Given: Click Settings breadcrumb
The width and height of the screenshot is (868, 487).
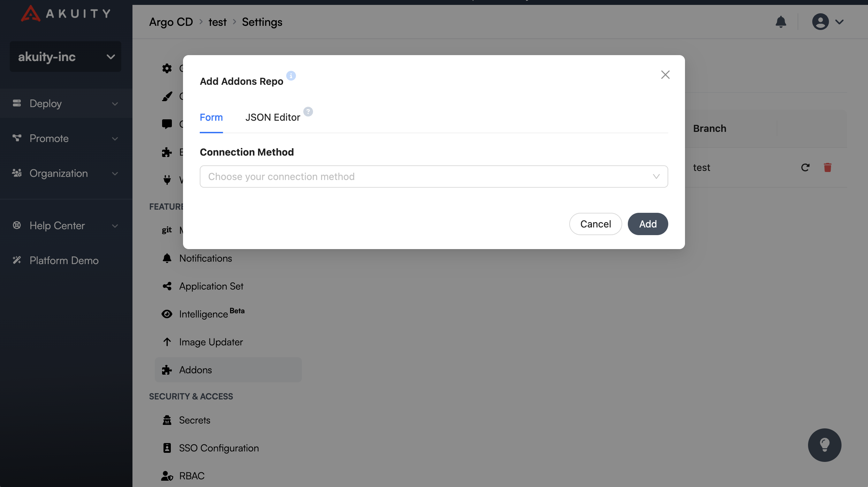Looking at the screenshot, I should click(x=262, y=22).
